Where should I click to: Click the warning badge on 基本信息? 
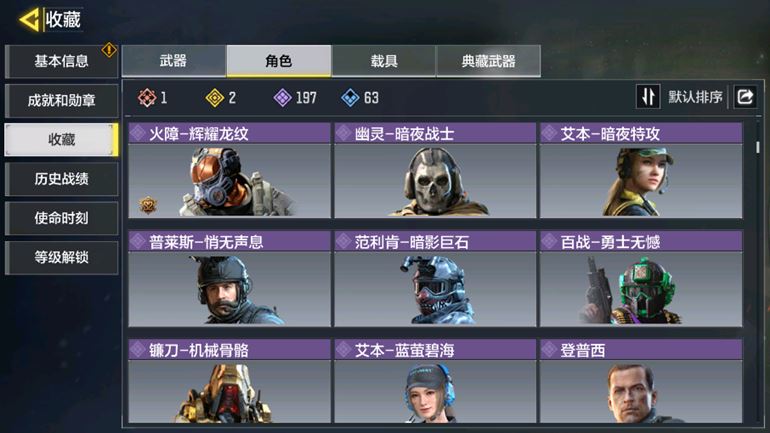[109, 50]
